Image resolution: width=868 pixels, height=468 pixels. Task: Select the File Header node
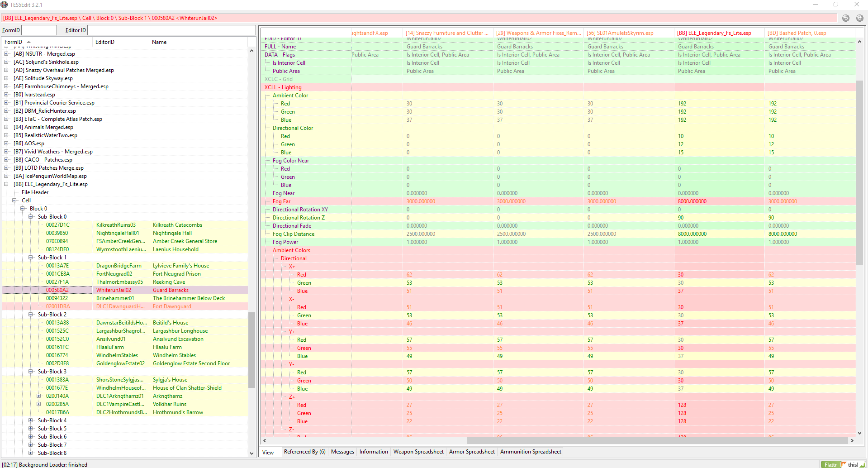35,192
